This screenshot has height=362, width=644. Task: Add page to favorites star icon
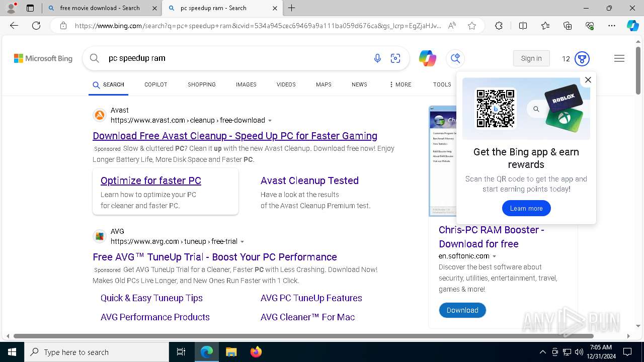pos(472,26)
